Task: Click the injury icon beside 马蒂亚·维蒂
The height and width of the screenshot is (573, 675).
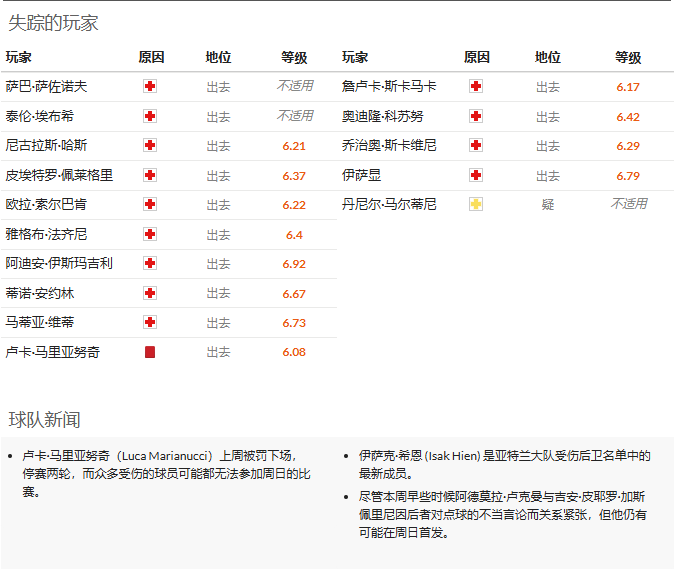Action: [150, 323]
